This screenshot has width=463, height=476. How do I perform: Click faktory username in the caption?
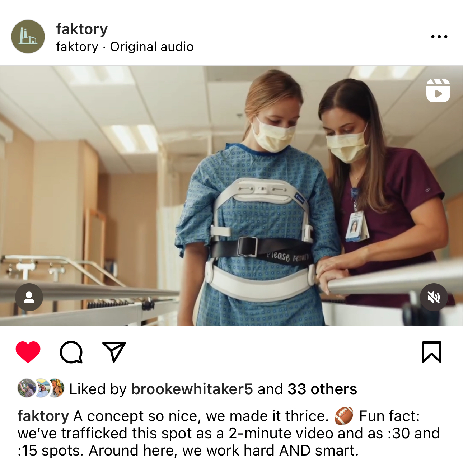click(x=43, y=416)
